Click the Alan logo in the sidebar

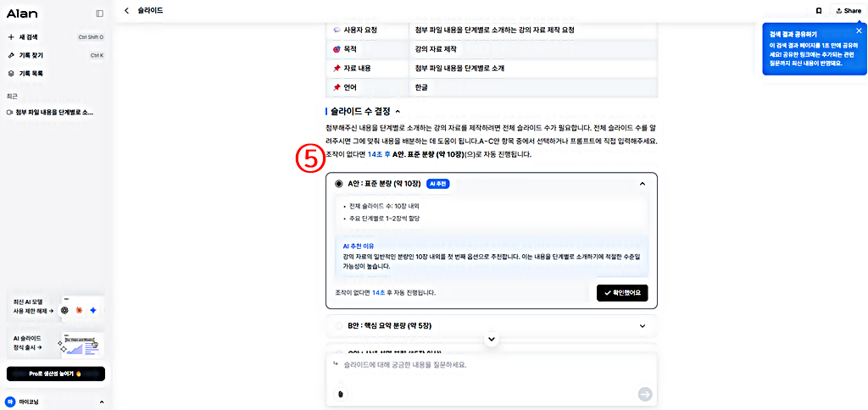pyautogui.click(x=22, y=14)
